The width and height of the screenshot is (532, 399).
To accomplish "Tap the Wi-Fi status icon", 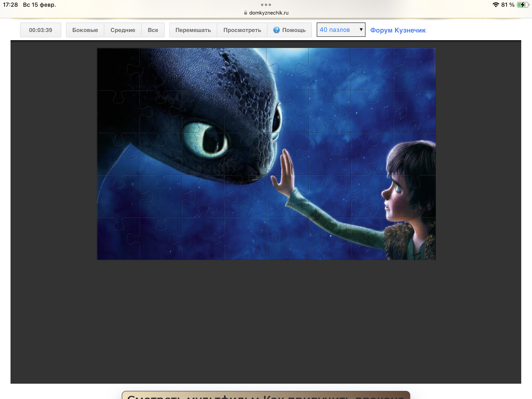I will point(495,5).
